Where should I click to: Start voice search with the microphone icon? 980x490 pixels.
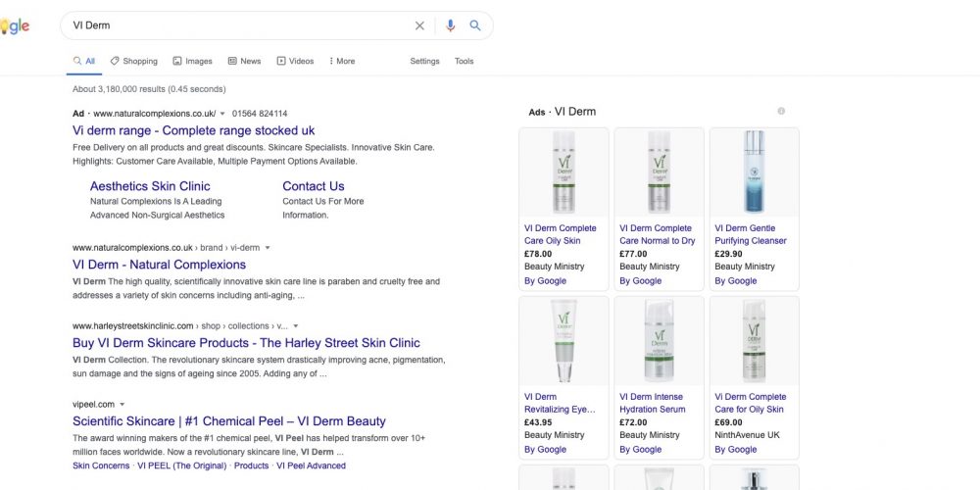[450, 25]
